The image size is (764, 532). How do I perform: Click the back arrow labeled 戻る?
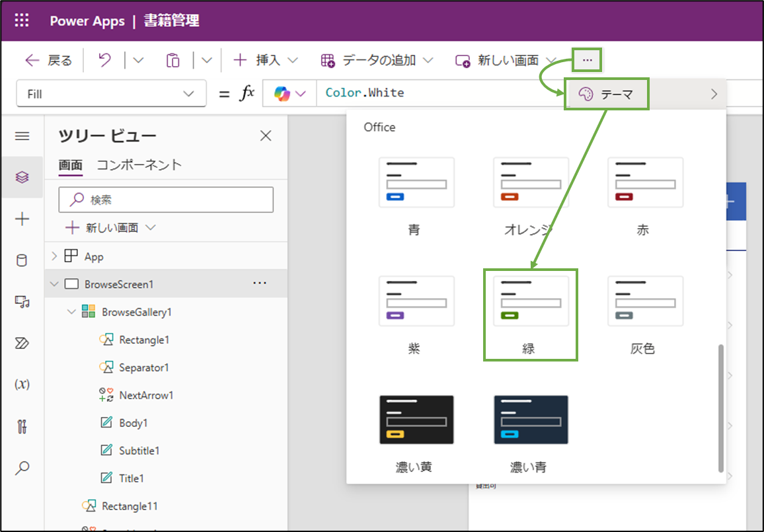(48, 60)
